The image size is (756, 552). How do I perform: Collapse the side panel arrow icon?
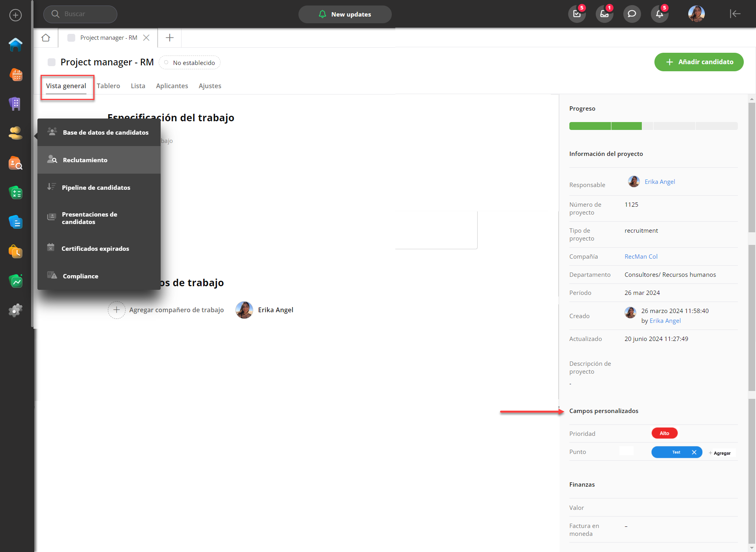coord(735,14)
